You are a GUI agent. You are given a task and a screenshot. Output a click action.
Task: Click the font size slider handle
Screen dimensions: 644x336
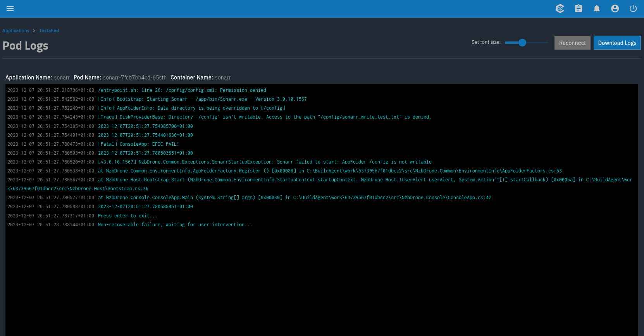click(x=522, y=43)
